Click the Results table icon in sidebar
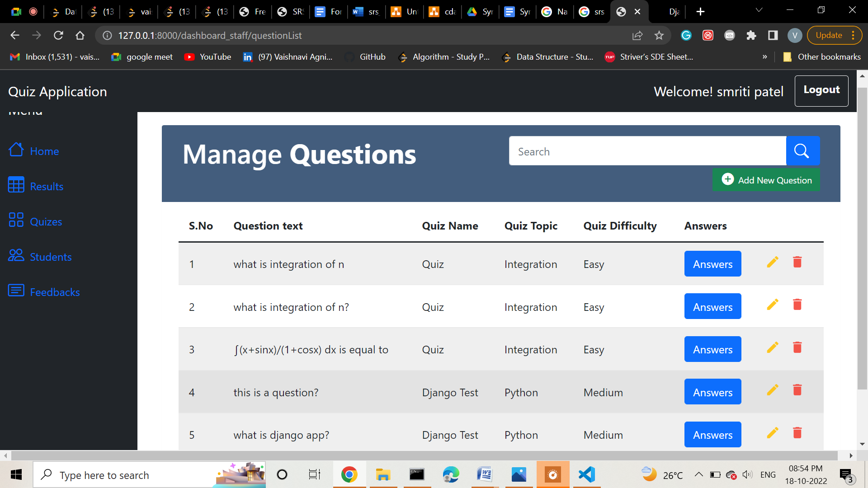868x488 pixels. [x=16, y=185]
